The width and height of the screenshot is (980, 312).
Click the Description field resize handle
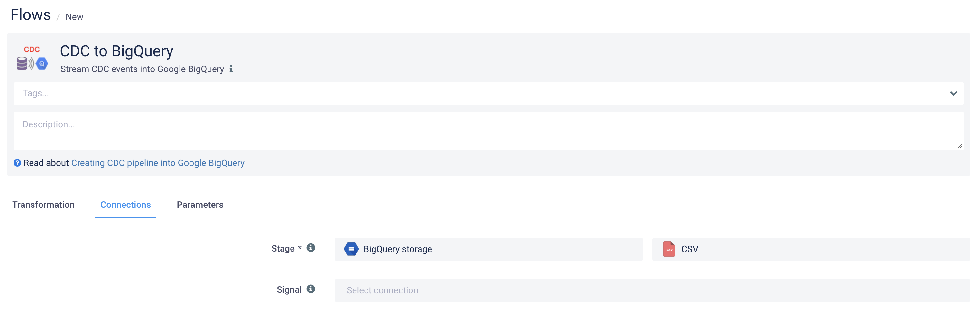click(x=959, y=146)
